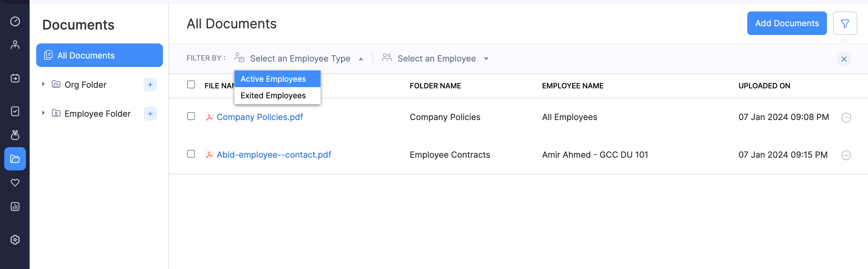Image resolution: width=868 pixels, height=269 pixels.
Task: Open the Abid-employee--contact.pdf file link
Action: tap(274, 155)
